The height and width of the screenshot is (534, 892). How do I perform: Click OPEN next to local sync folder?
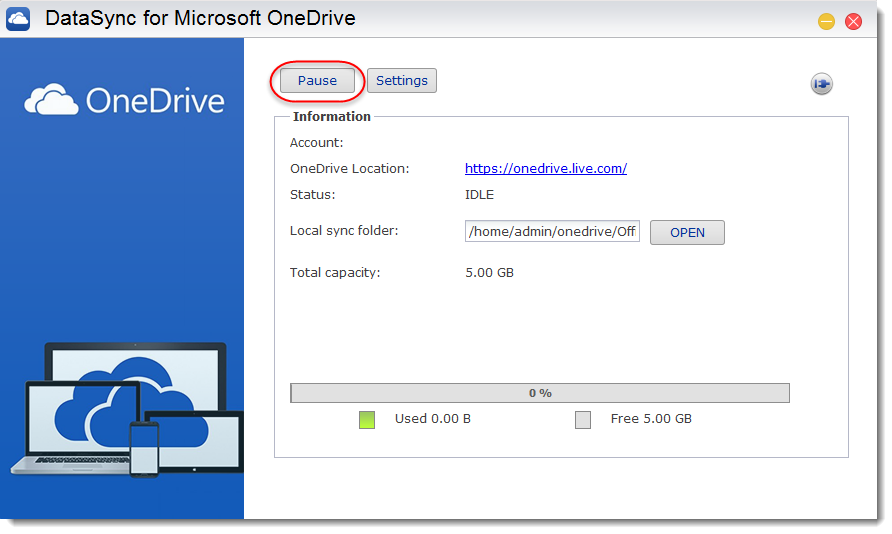coord(687,232)
